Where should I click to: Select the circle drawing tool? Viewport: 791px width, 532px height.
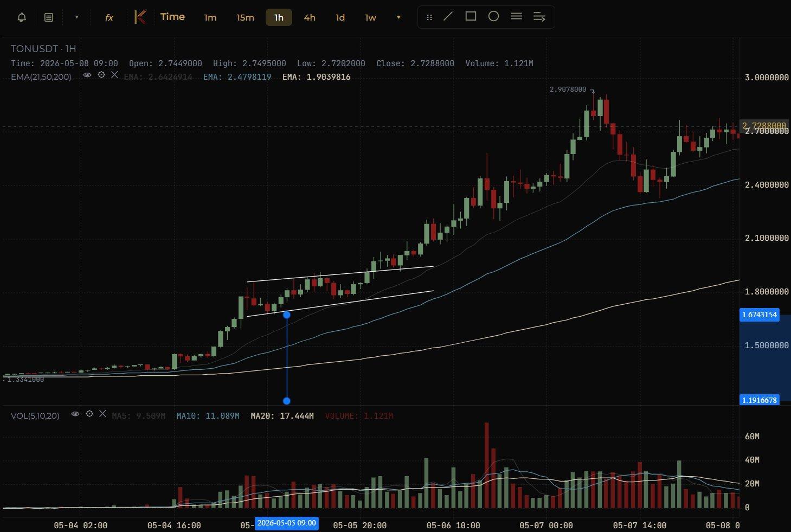(493, 16)
